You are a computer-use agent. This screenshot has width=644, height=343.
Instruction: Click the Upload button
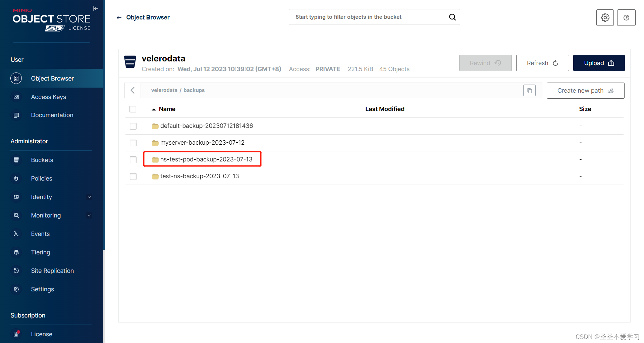pyautogui.click(x=599, y=63)
